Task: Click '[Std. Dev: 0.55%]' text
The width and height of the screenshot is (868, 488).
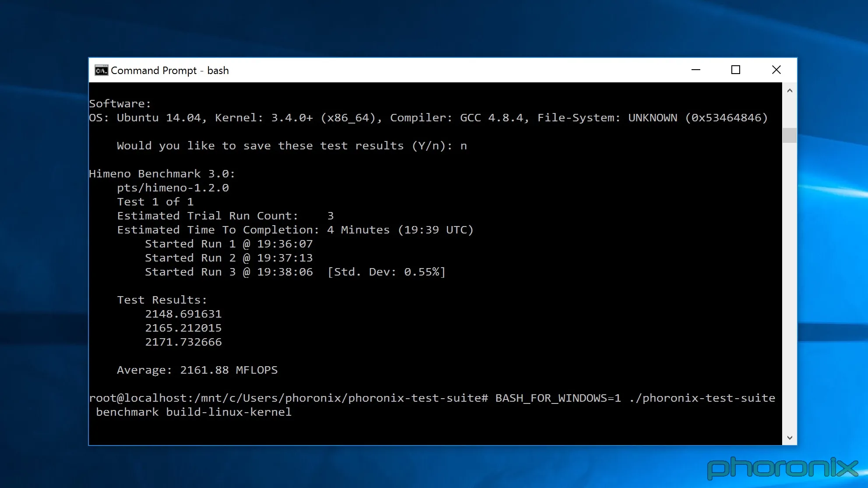Action: click(x=387, y=272)
